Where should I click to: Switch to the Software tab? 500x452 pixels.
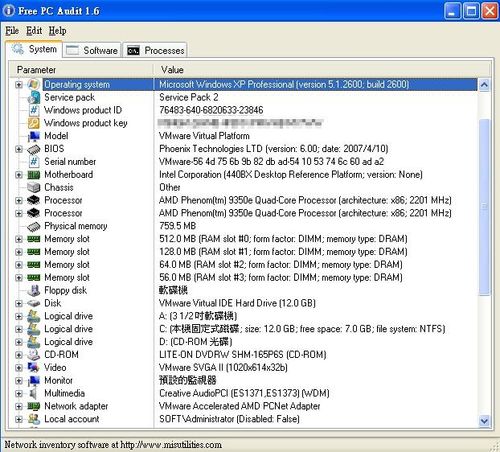coord(92,50)
